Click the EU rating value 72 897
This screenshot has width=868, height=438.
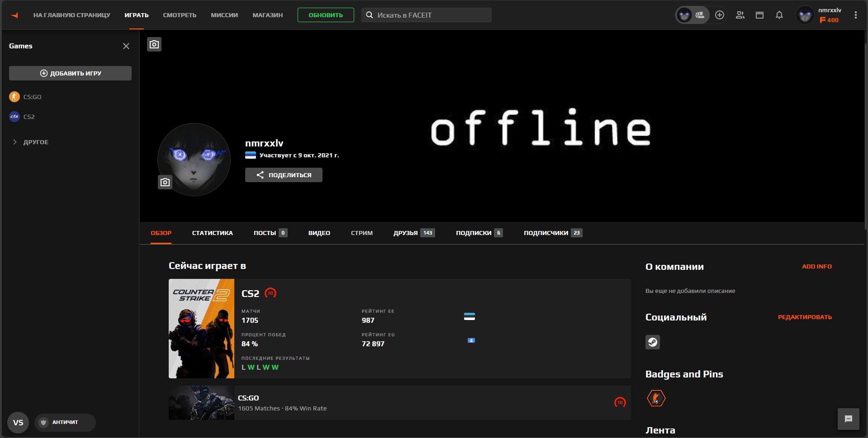(373, 344)
